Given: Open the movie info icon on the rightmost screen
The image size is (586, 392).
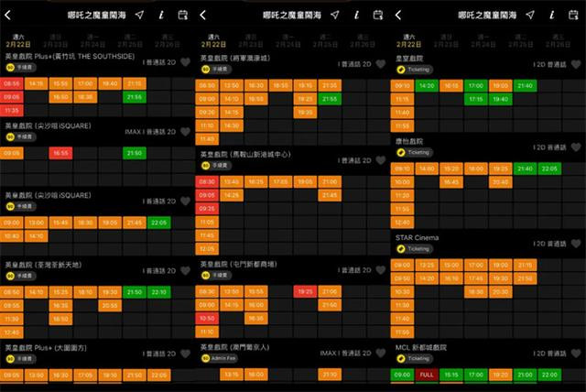Looking at the screenshot, I should pyautogui.click(x=551, y=15).
